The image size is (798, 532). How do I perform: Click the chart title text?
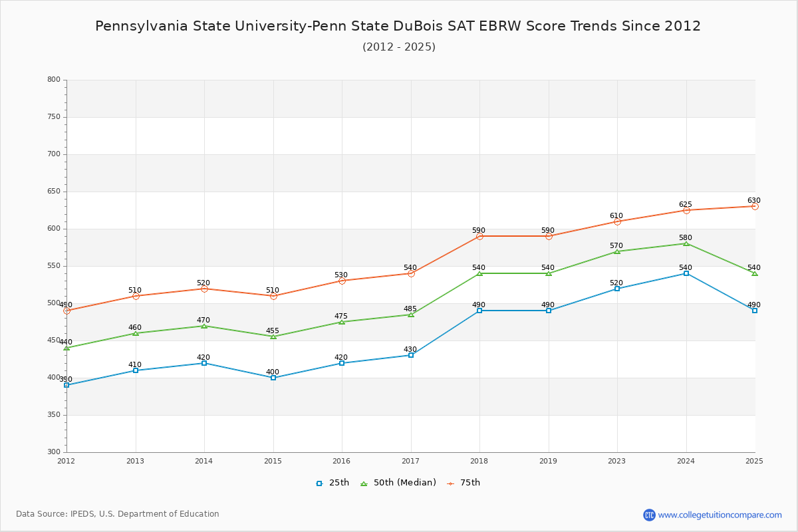point(398,26)
